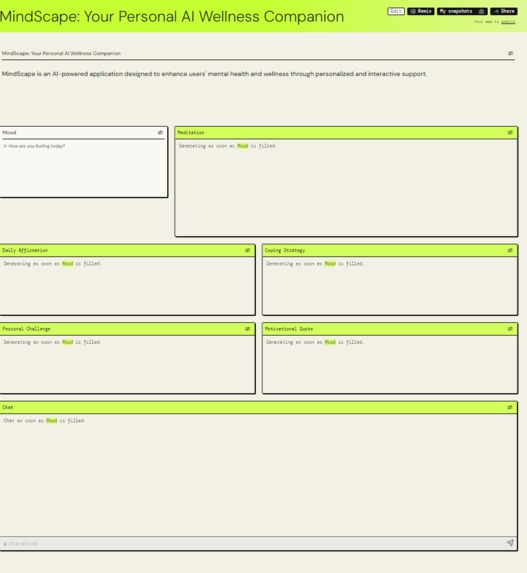Click the Mood tag in Coping Strategy block
Screen dimensions: 527x573
pyautogui.click(x=330, y=263)
